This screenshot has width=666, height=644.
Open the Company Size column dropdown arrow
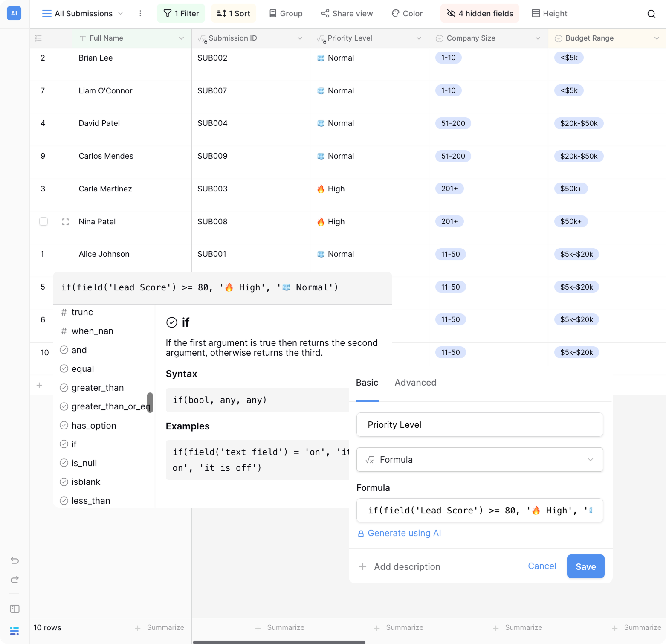pyautogui.click(x=538, y=38)
